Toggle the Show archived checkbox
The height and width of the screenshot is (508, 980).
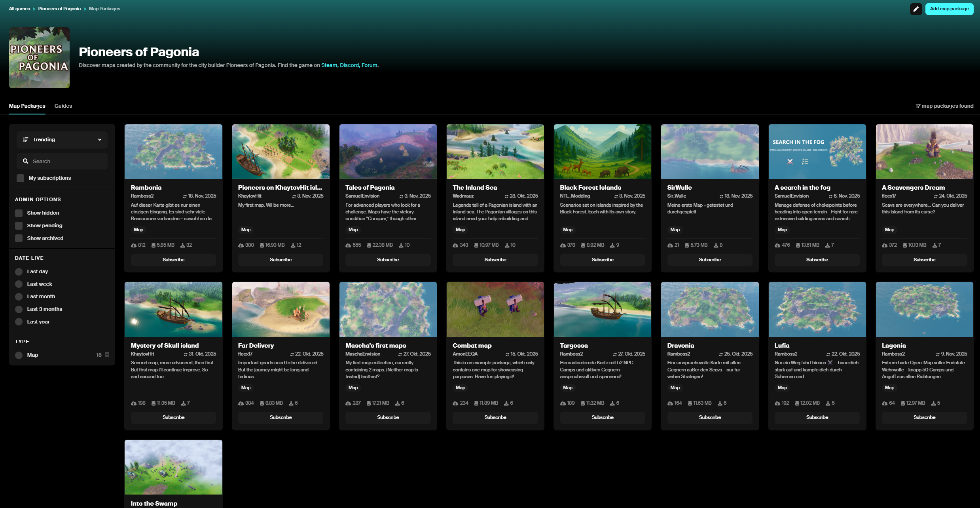click(19, 238)
